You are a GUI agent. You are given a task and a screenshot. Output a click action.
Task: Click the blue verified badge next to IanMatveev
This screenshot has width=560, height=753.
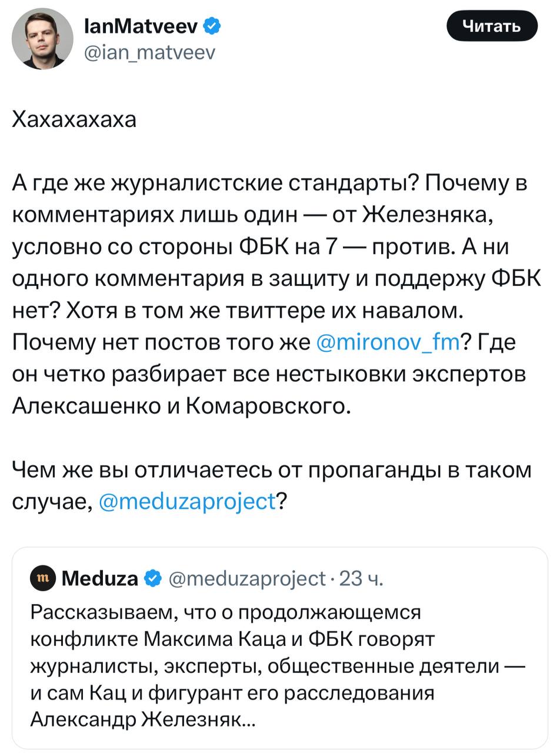(x=212, y=25)
